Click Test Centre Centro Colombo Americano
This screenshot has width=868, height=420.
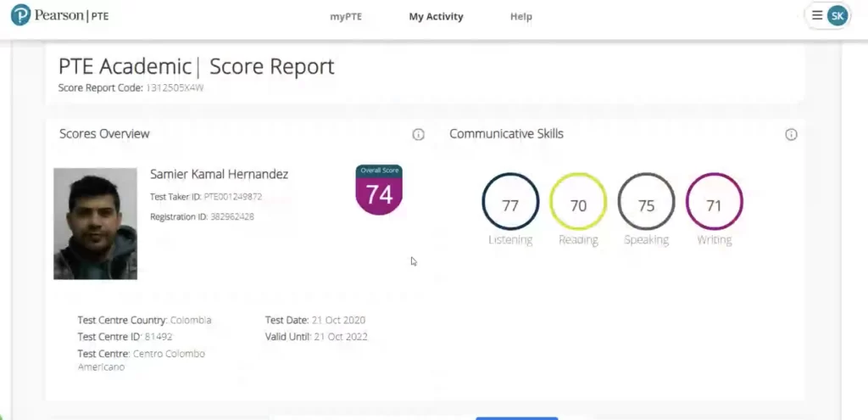click(142, 360)
